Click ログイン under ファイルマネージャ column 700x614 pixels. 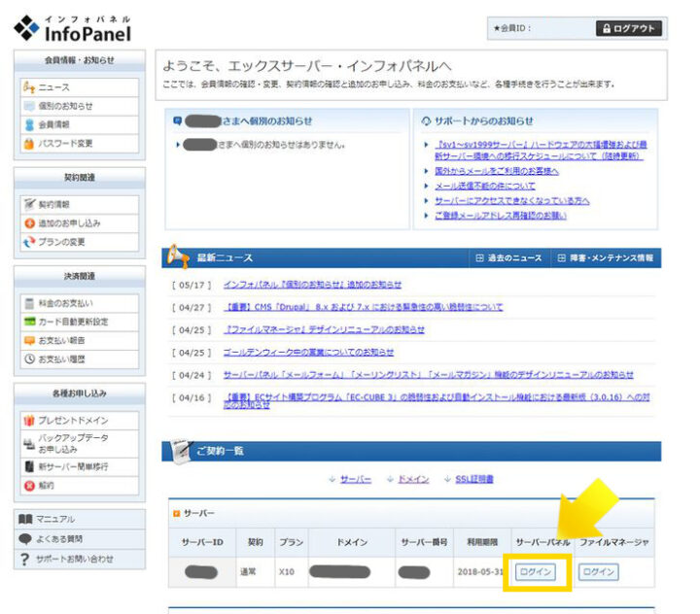pos(598,572)
